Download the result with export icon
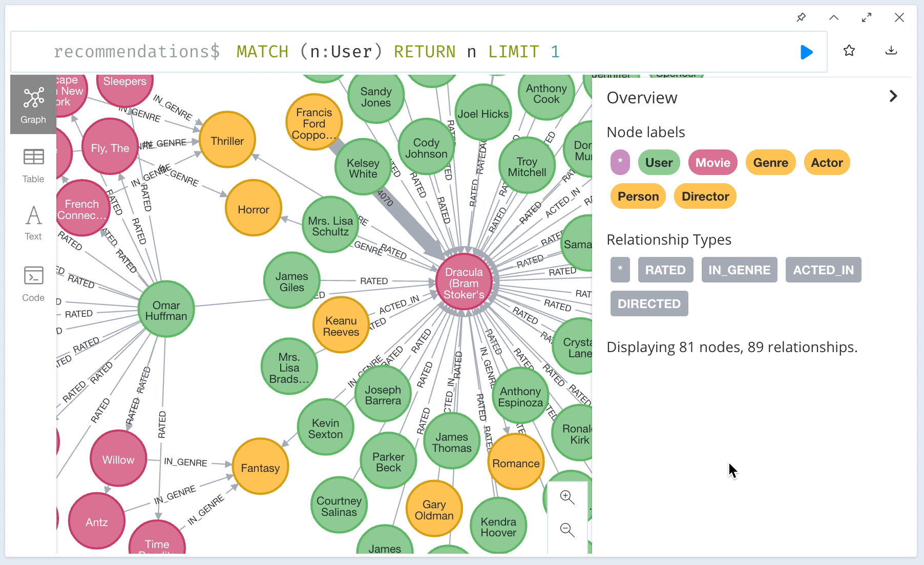This screenshot has height=565, width=924. click(891, 51)
